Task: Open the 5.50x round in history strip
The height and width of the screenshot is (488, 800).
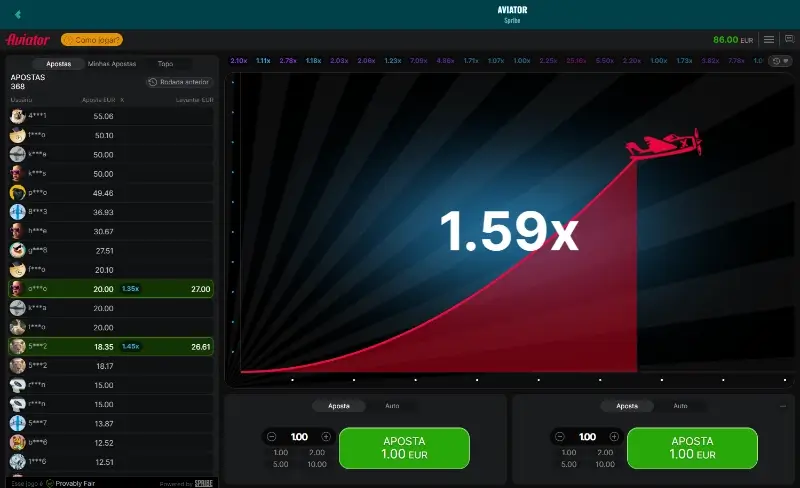Action: [605, 61]
